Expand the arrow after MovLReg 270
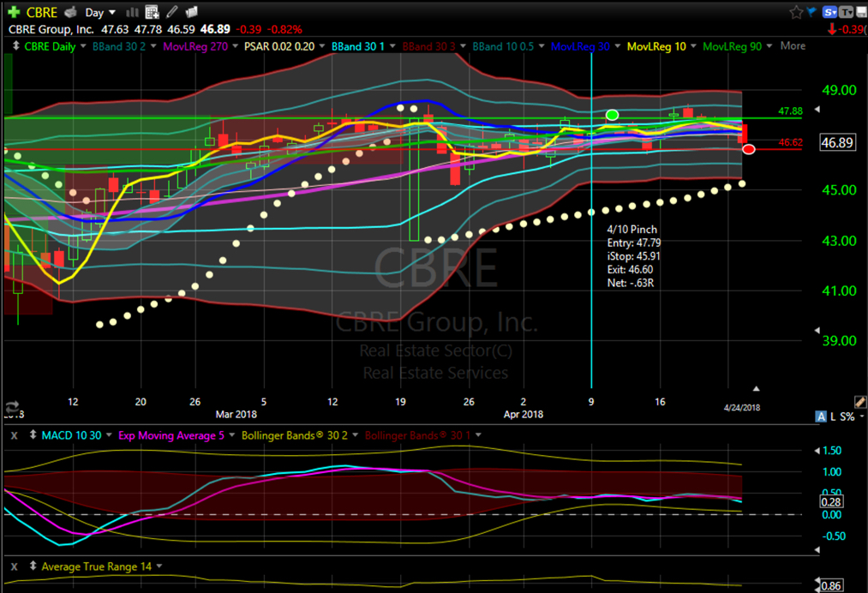The image size is (868, 593). [x=236, y=46]
